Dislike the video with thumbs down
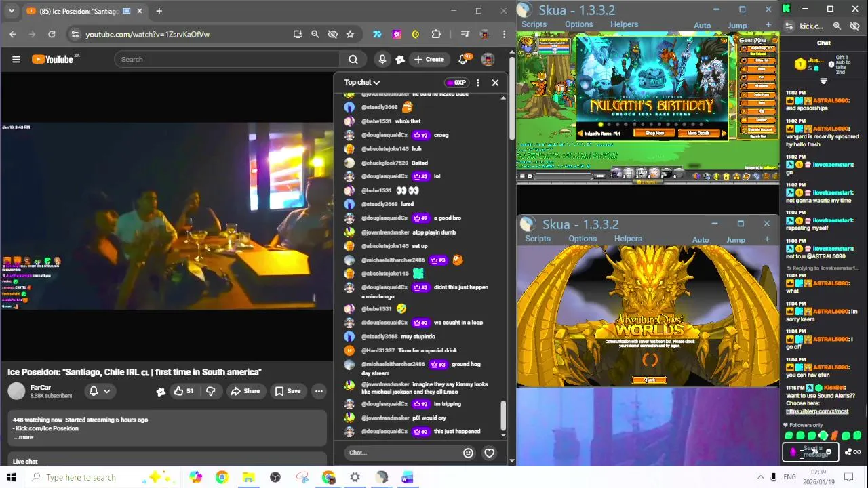Image resolution: width=868 pixels, height=488 pixels. point(210,391)
